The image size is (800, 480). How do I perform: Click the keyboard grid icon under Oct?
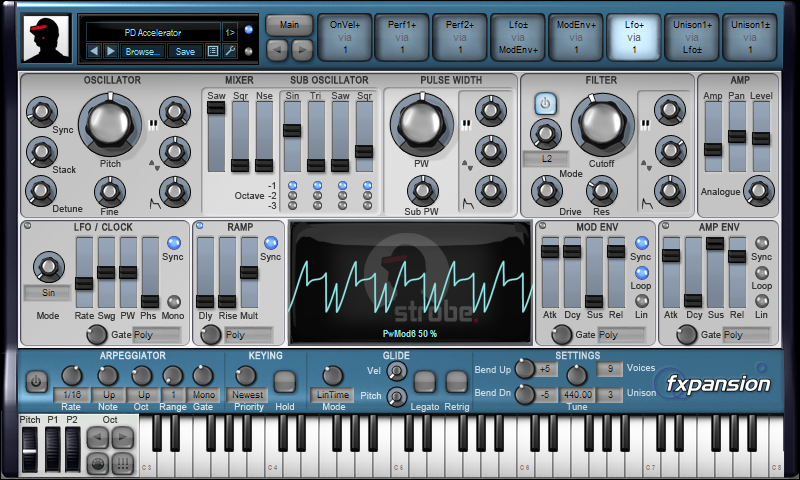tap(122, 464)
